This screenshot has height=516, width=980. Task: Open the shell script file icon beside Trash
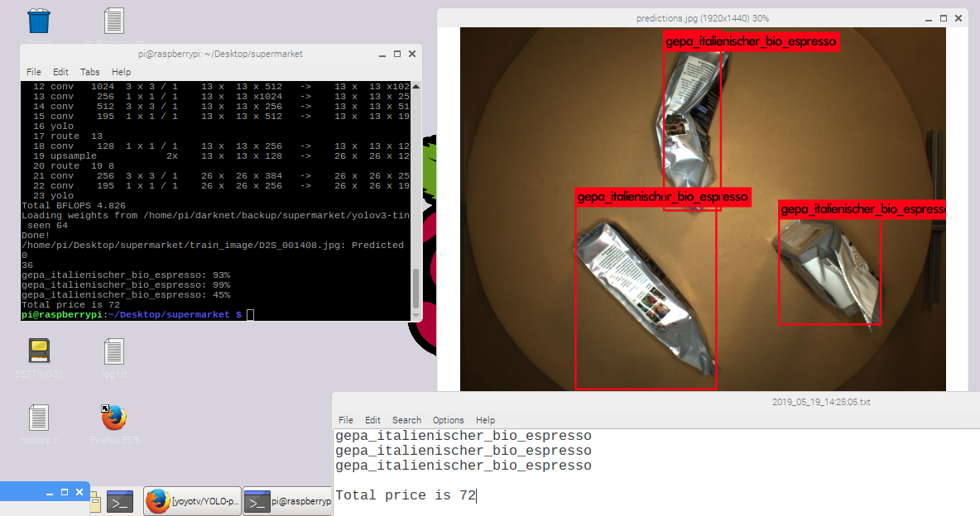click(113, 21)
